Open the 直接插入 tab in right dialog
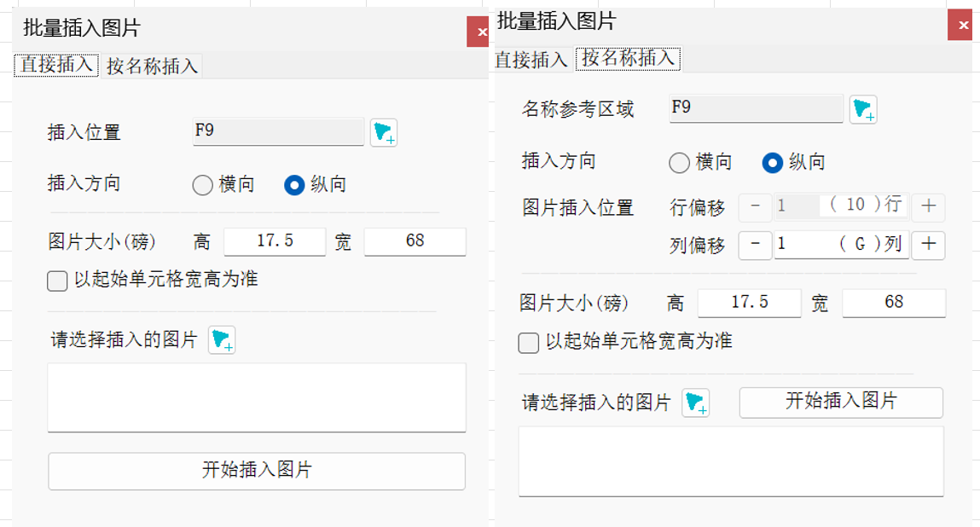The height and width of the screenshot is (527, 980). 531,60
